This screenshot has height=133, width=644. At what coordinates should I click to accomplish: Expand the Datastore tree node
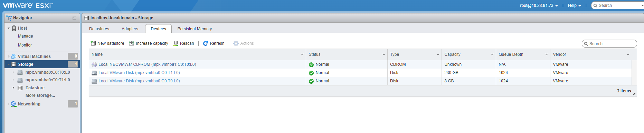[x=13, y=88]
